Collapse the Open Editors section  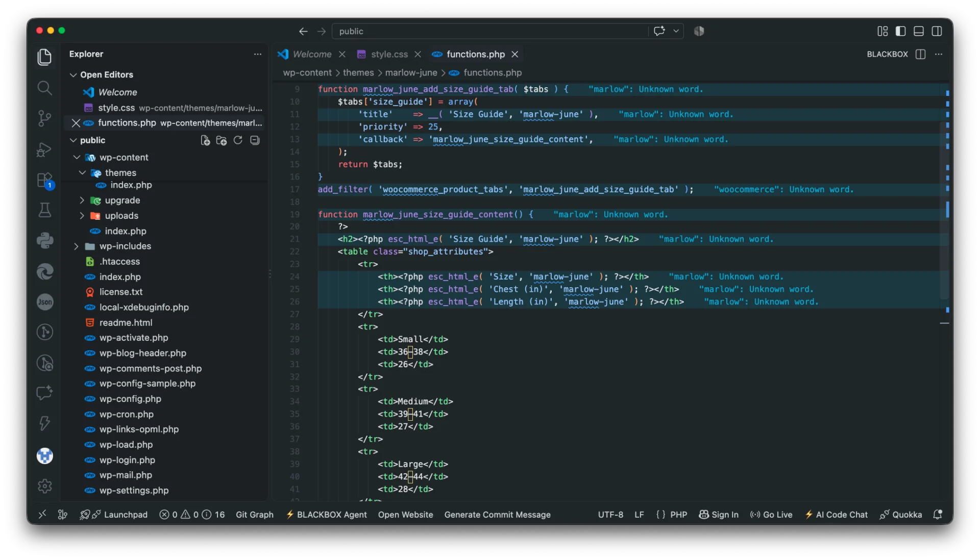[x=73, y=75]
